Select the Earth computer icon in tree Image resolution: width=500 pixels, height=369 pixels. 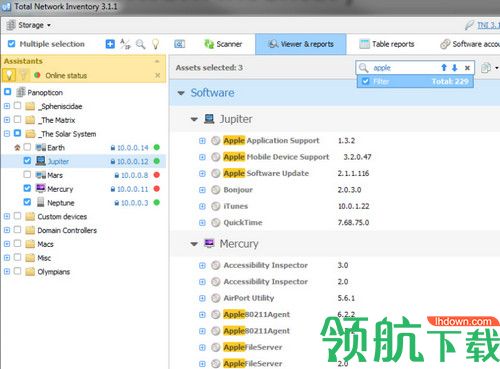[41, 147]
